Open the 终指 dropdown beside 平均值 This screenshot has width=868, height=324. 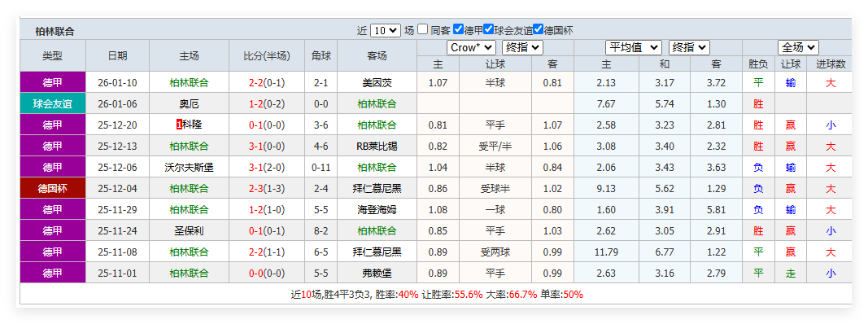point(689,48)
